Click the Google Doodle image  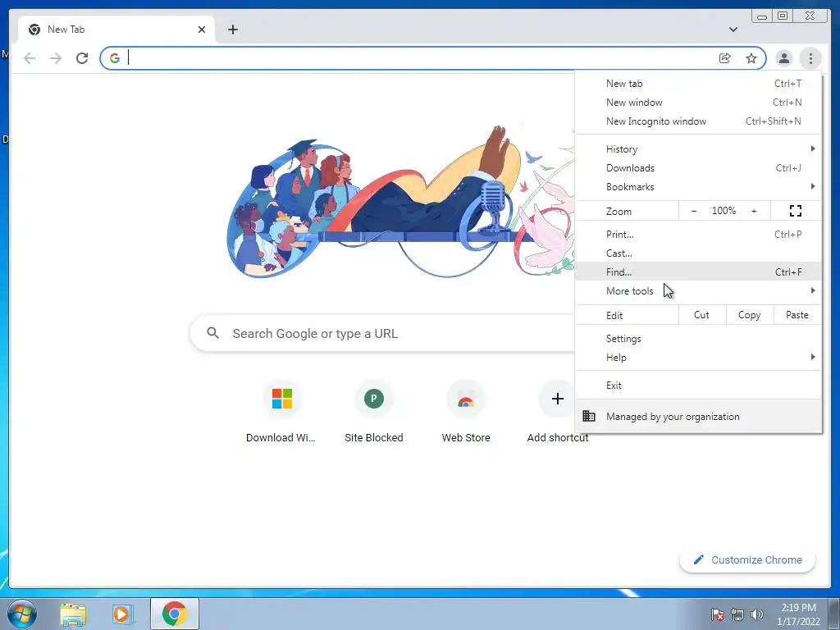400,203
